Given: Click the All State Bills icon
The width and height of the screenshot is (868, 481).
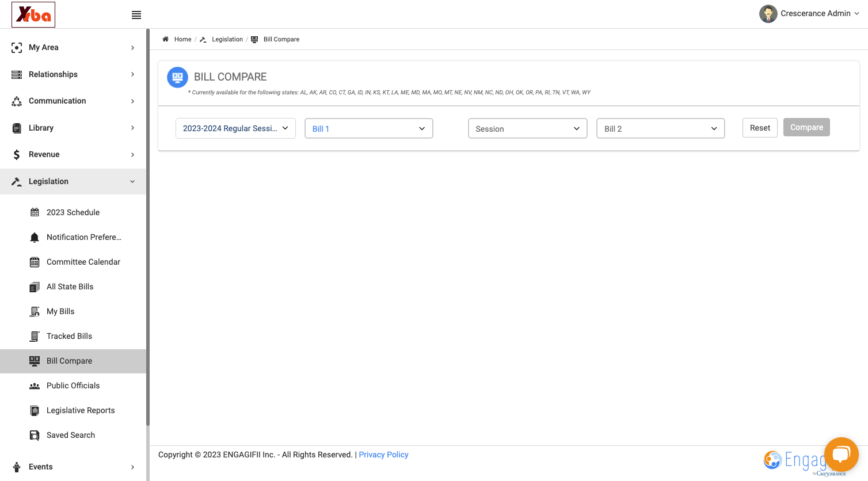Looking at the screenshot, I should coord(35,287).
